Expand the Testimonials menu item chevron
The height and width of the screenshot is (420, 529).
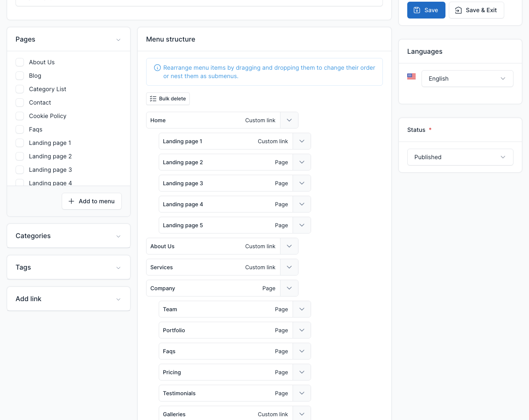(x=302, y=393)
